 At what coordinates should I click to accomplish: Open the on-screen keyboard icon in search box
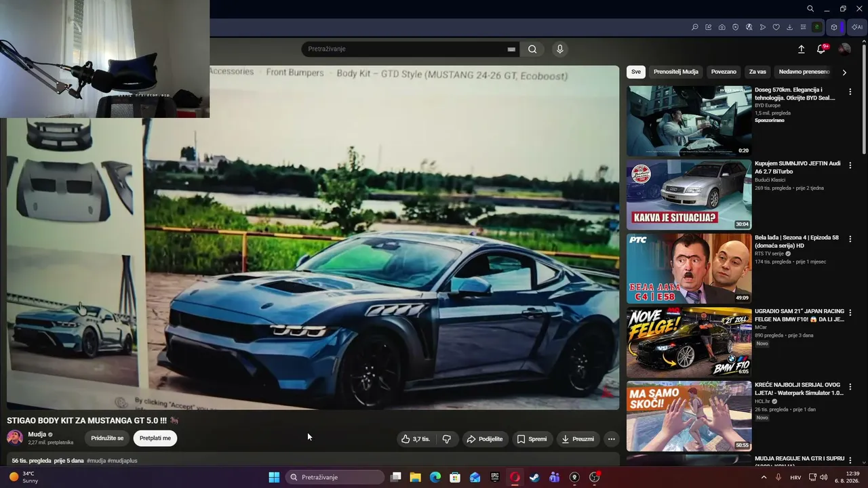(x=511, y=49)
